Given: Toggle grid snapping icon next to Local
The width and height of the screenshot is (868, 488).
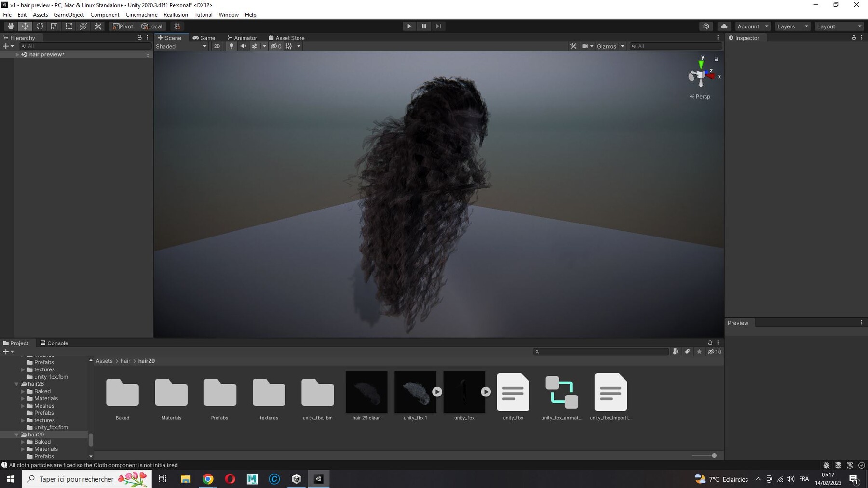Looking at the screenshot, I should coord(177,26).
